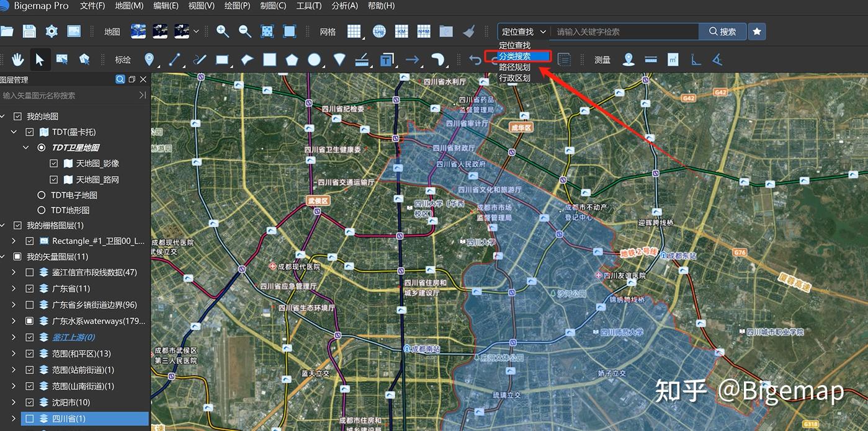Select the pentagon polygon drawing tool
Image resolution: width=868 pixels, height=431 pixels.
click(x=292, y=60)
